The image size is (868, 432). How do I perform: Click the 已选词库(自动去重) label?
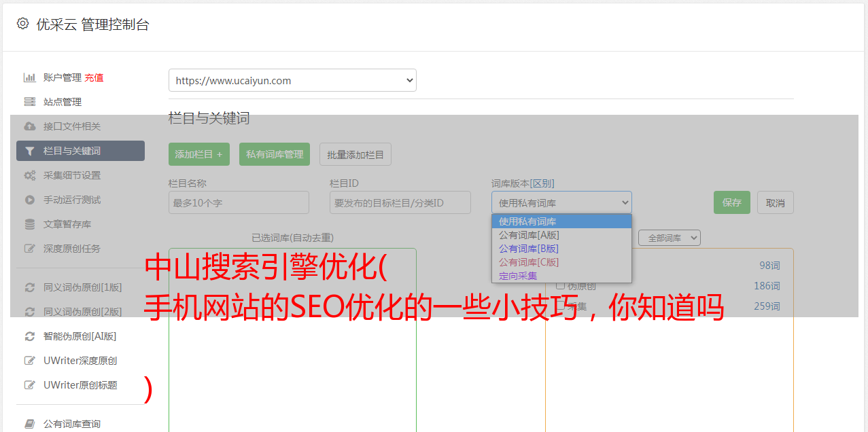click(x=292, y=238)
